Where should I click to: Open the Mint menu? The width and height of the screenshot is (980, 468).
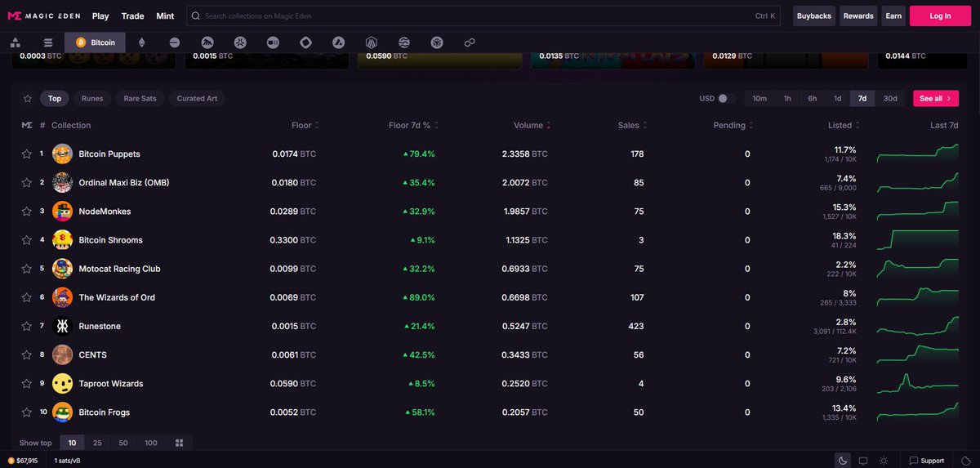[x=165, y=16]
